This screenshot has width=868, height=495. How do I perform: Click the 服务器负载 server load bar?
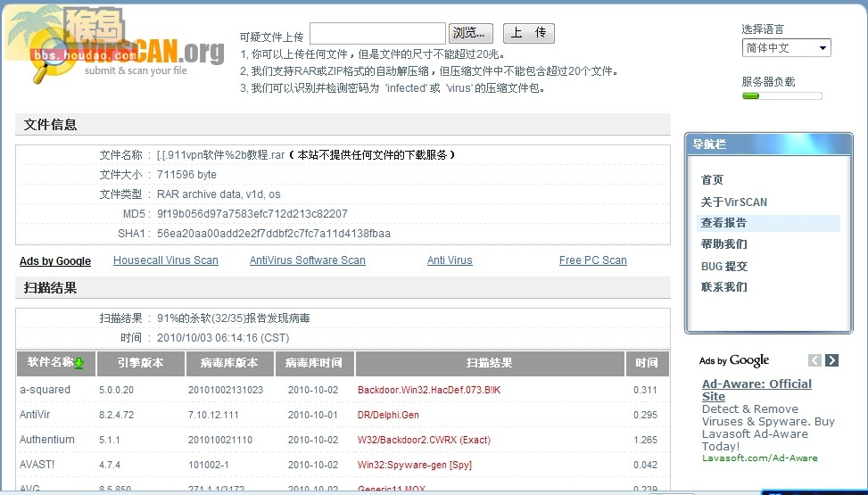(782, 95)
